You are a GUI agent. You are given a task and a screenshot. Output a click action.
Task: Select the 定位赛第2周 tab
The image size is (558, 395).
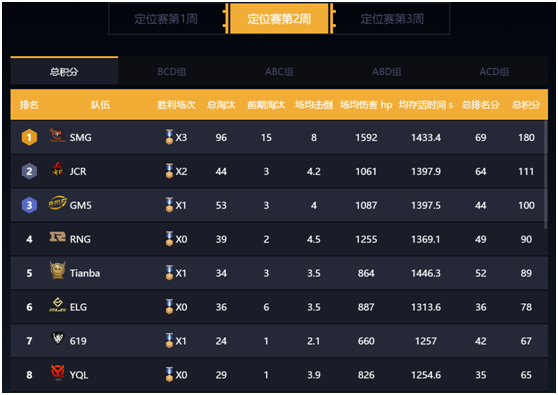(279, 19)
